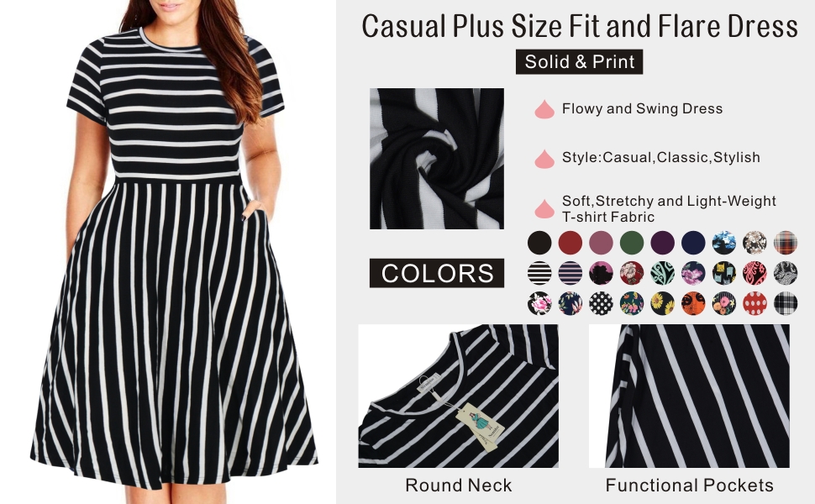Select the black and white striped swatch

[539, 273]
